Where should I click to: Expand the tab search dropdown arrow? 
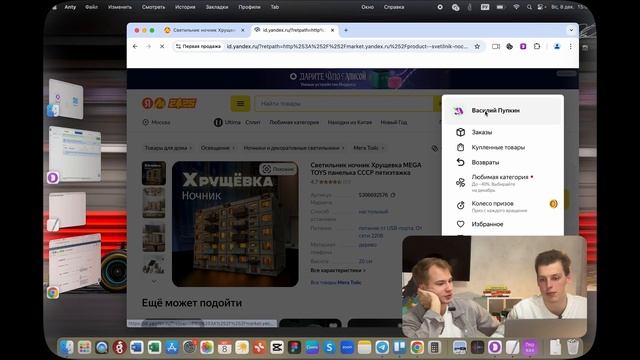(571, 30)
